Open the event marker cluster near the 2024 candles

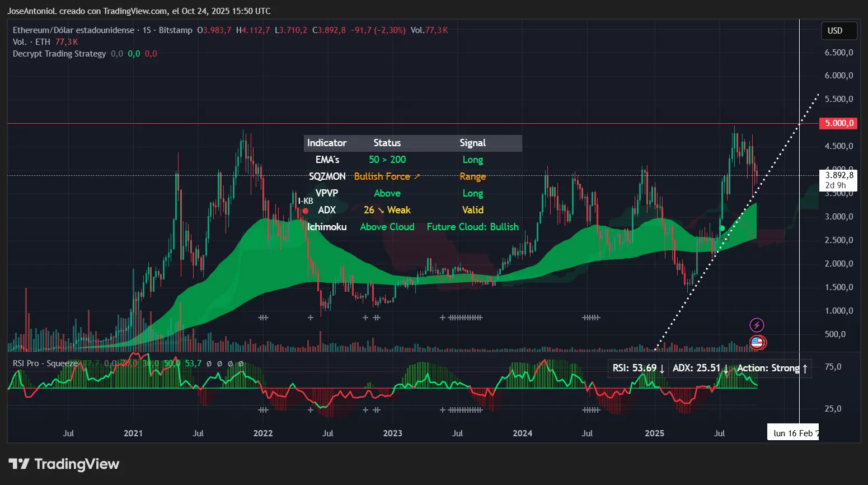590,317
